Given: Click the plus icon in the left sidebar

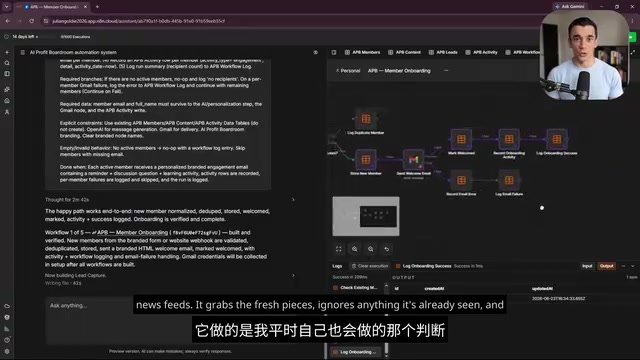Looking at the screenshot, I should coord(7,52).
